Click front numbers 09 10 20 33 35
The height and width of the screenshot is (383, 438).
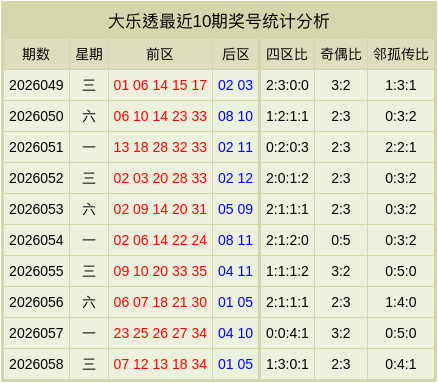(x=160, y=271)
